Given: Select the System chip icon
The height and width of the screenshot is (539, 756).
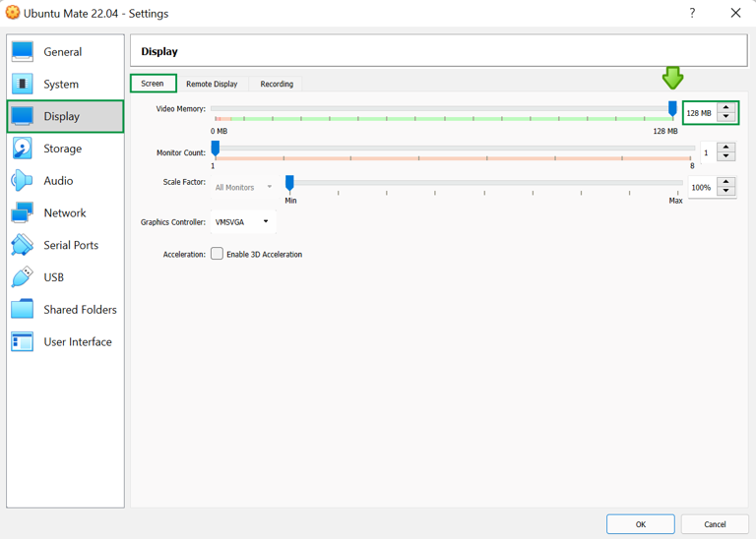Looking at the screenshot, I should click(x=23, y=84).
